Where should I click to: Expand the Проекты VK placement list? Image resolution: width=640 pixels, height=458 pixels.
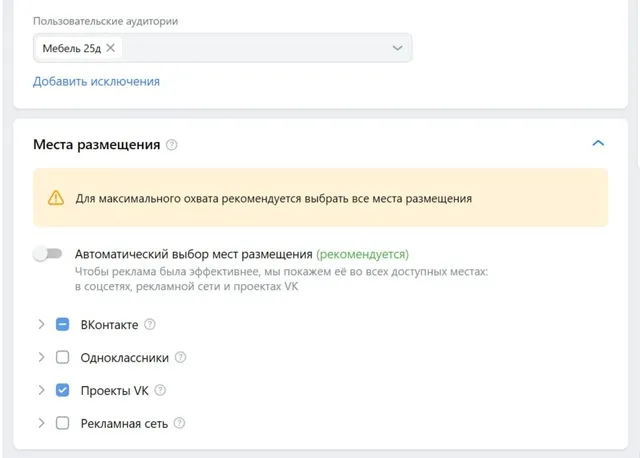41,390
